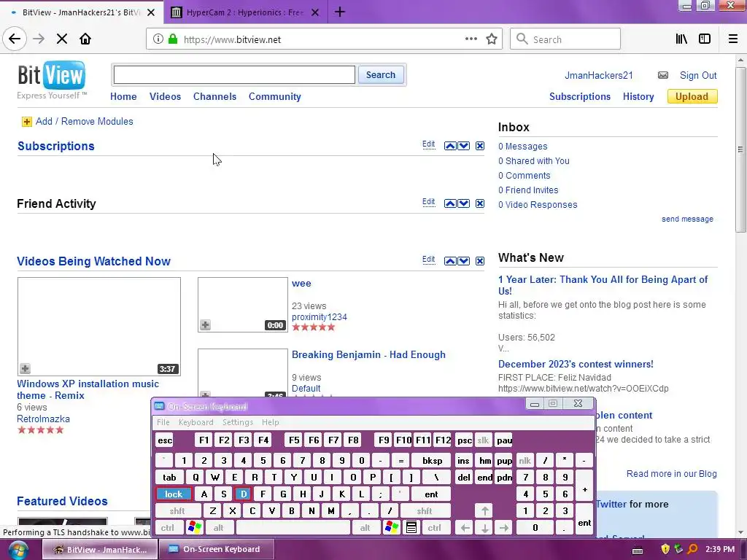Screen dimensions: 747x560
Task: Open the History link
Action: point(638,96)
